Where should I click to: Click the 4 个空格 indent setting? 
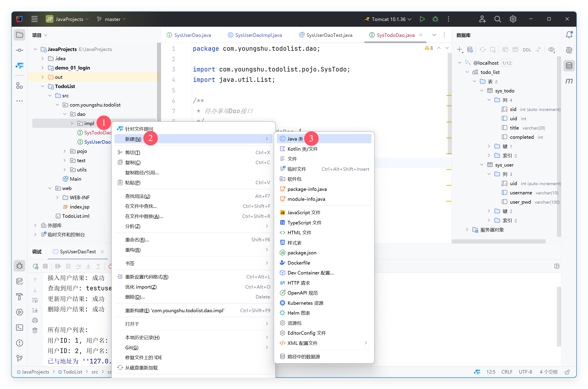[548, 372]
